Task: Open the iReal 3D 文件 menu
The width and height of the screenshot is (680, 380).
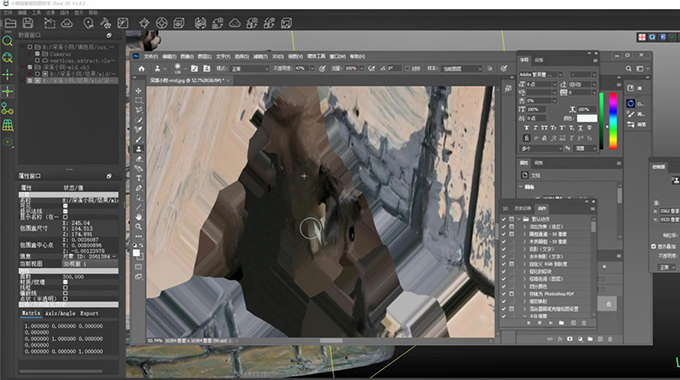Action: pos(7,13)
